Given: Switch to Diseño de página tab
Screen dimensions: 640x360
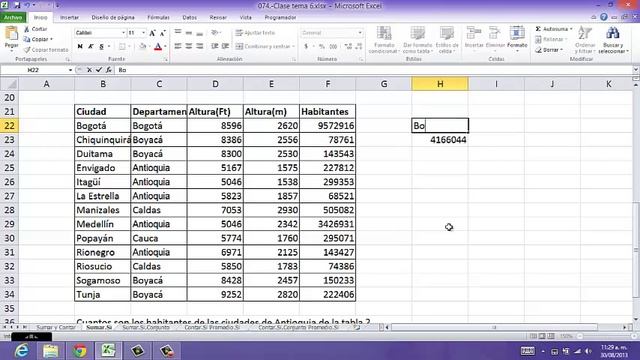Looking at the screenshot, I should pyautogui.click(x=113, y=18).
